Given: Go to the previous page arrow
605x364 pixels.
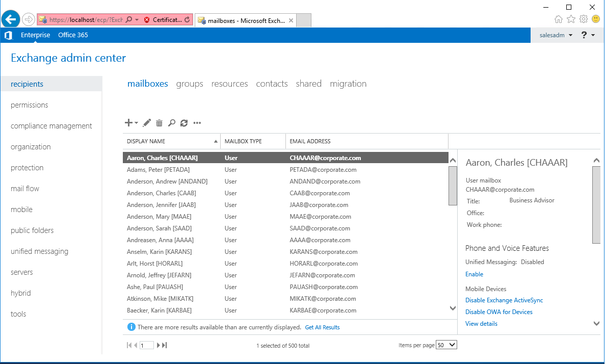Looking at the screenshot, I should [136, 345].
